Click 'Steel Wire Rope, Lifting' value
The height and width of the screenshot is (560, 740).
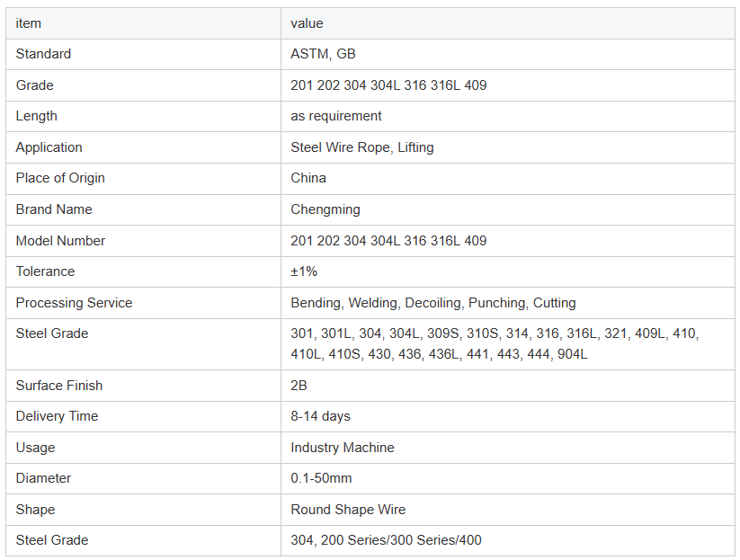coord(361,147)
